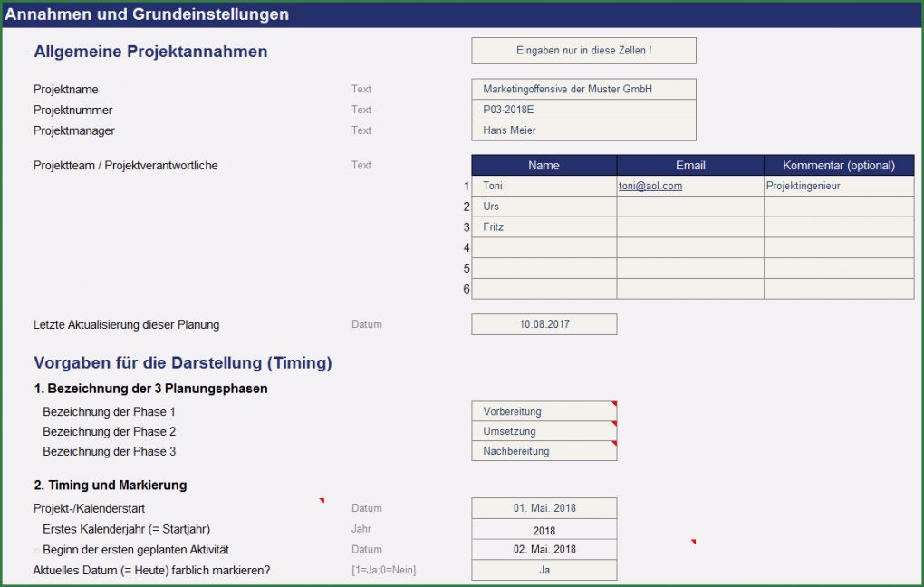Click the Kommentar (optional) column header

click(839, 166)
